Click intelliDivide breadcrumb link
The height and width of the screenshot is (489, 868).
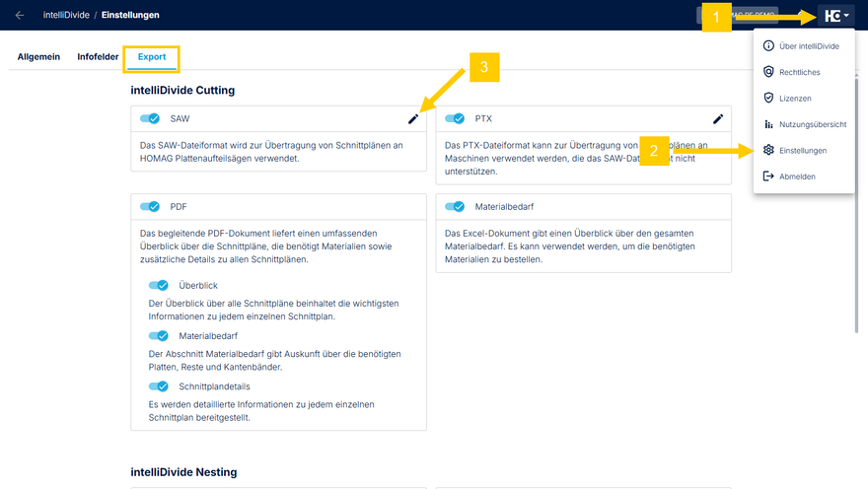65,15
